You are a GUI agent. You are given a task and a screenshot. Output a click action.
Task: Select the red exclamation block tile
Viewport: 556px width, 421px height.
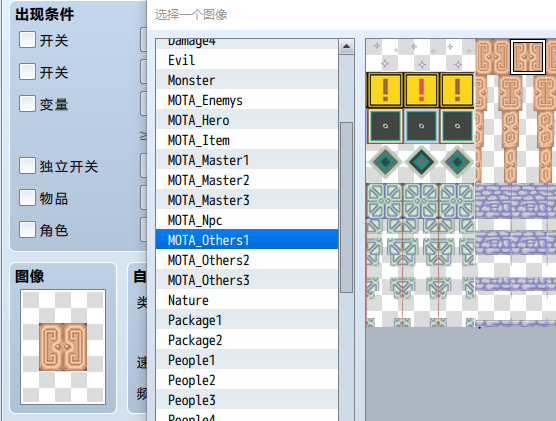pos(421,90)
